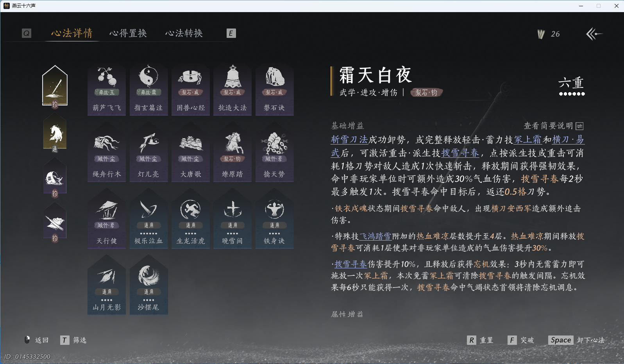Click the 基础增益 section heading
The width and height of the screenshot is (624, 364).
[347, 126]
